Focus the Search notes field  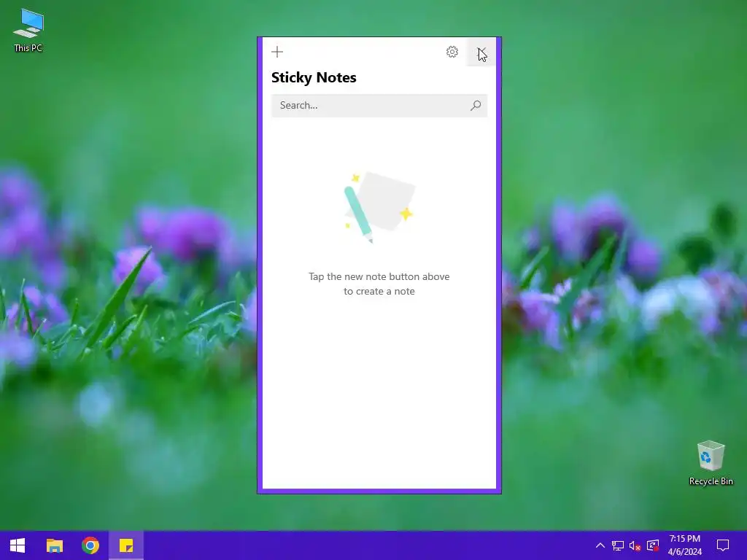click(x=379, y=106)
